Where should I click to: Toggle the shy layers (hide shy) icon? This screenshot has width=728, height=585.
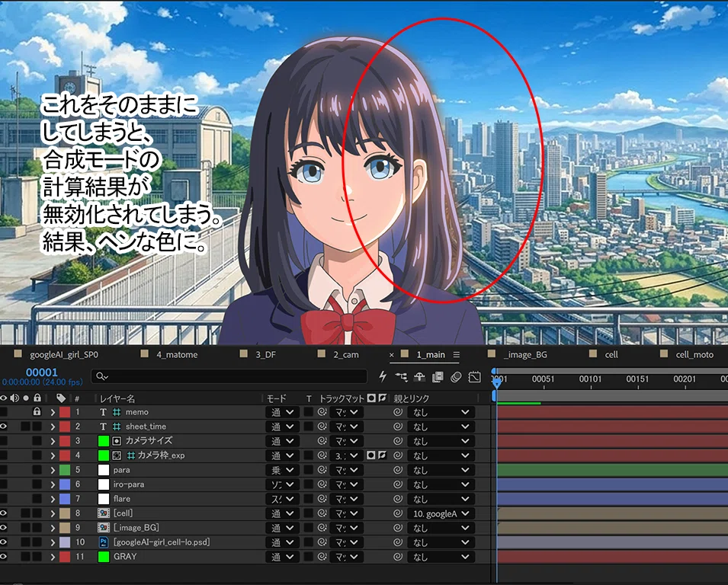pyautogui.click(x=419, y=377)
